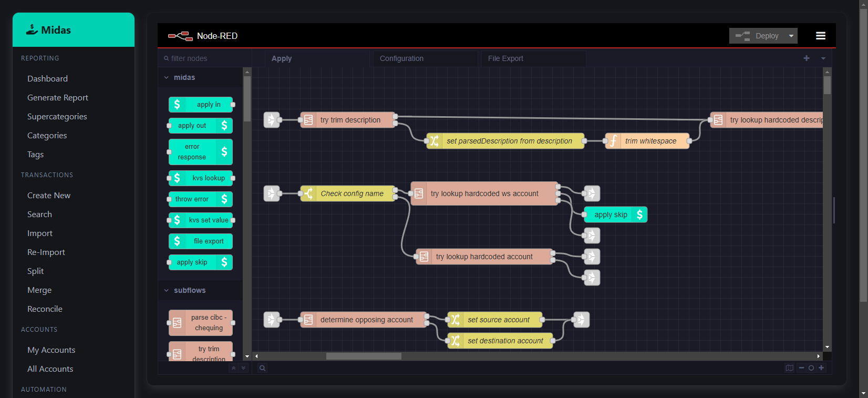Viewport: 868px width, 398px height.
Task: Open All Accounts page
Action: 50,369
